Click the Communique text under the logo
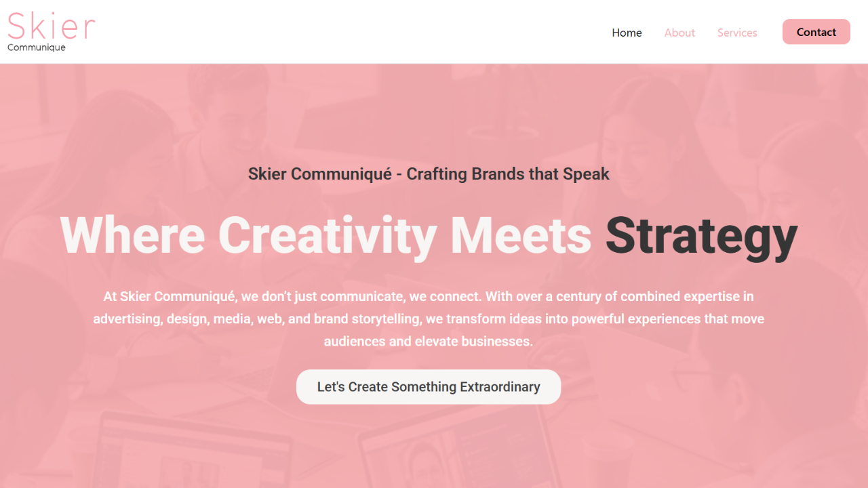Image resolution: width=868 pixels, height=488 pixels. [x=37, y=47]
